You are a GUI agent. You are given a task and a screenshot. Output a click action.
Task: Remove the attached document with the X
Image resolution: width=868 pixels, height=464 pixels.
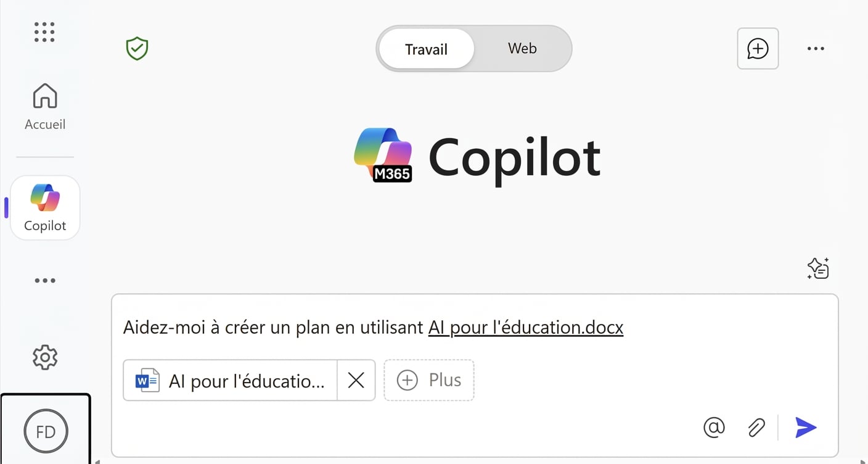tap(356, 380)
